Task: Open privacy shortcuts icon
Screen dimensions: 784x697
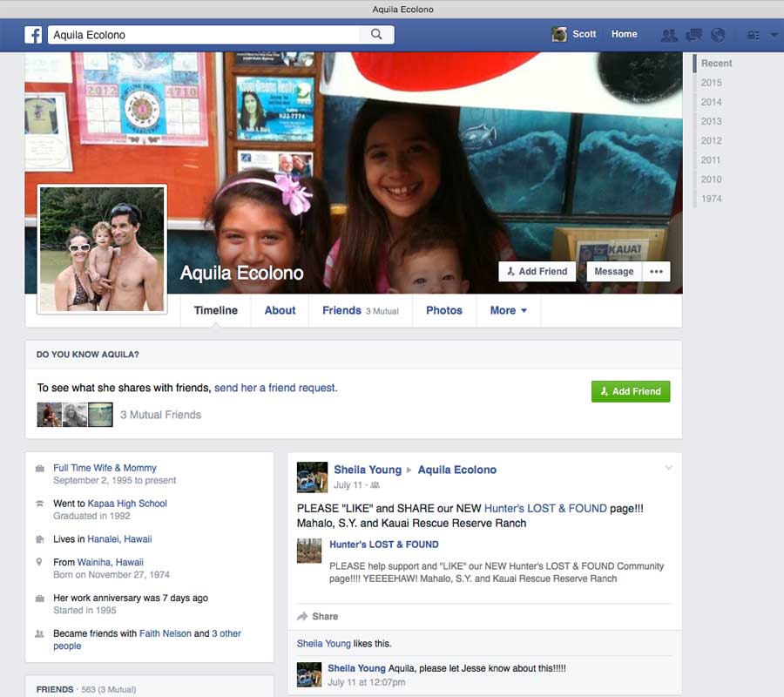Action: [753, 35]
